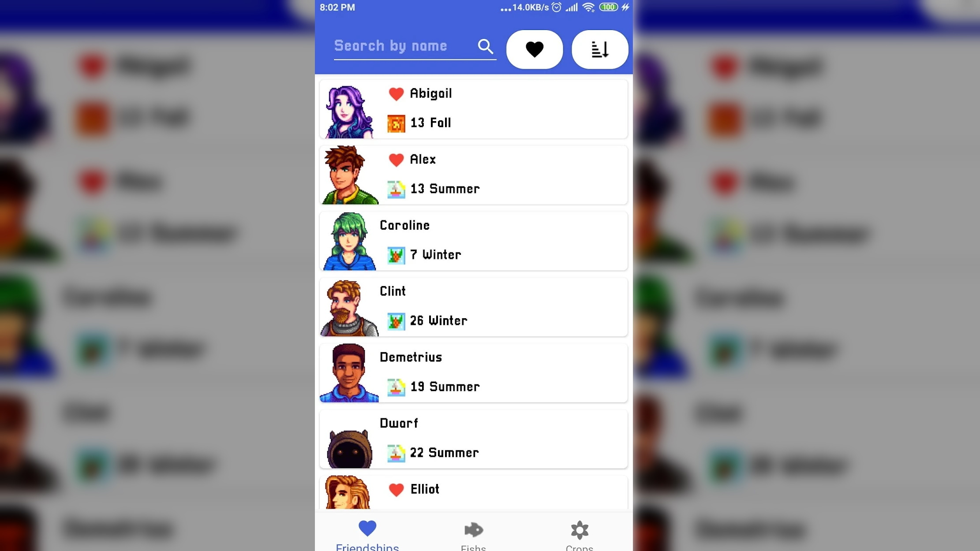980x551 pixels.
Task: Expand Caroline's birthday details entry
Action: (x=472, y=241)
